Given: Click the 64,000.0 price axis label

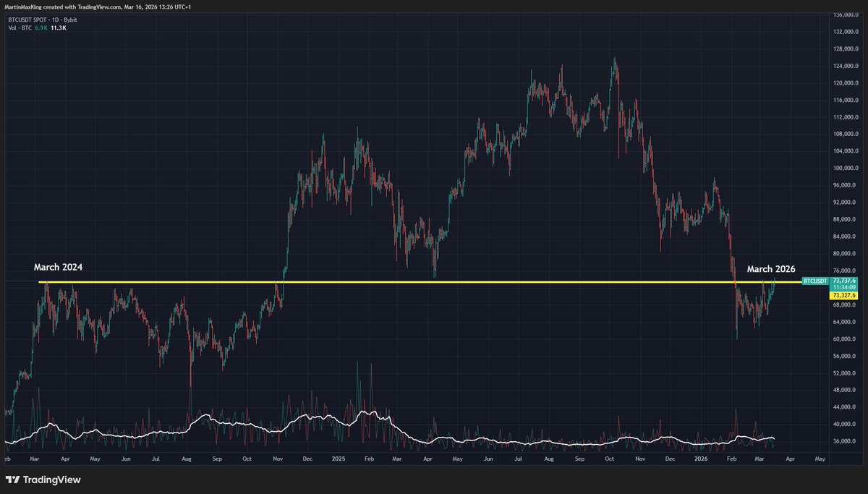Looking at the screenshot, I should pos(846,322).
